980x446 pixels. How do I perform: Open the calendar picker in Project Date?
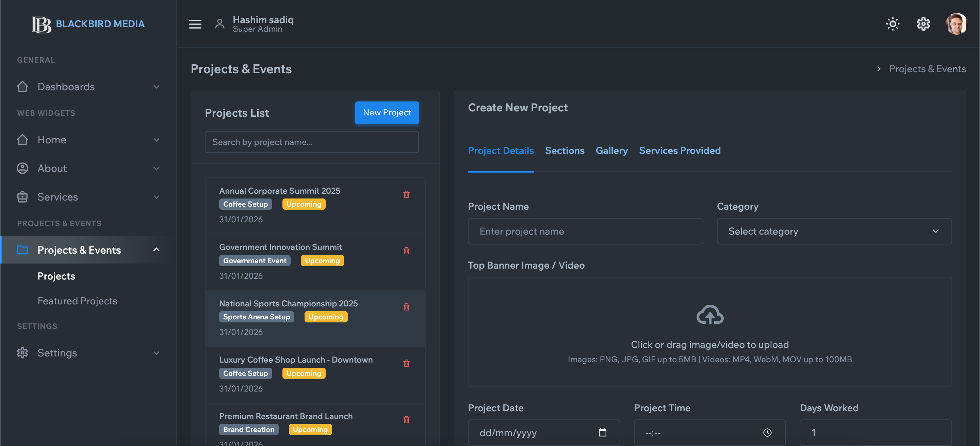pyautogui.click(x=603, y=432)
